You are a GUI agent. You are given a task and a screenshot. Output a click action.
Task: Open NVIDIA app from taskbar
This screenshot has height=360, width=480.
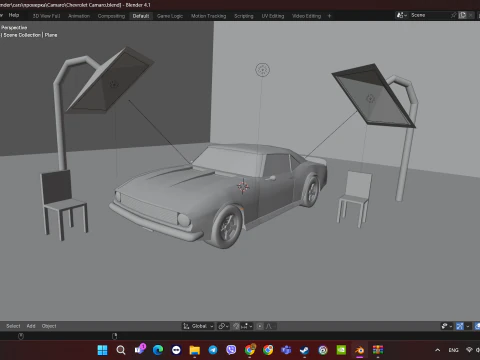click(x=341, y=350)
